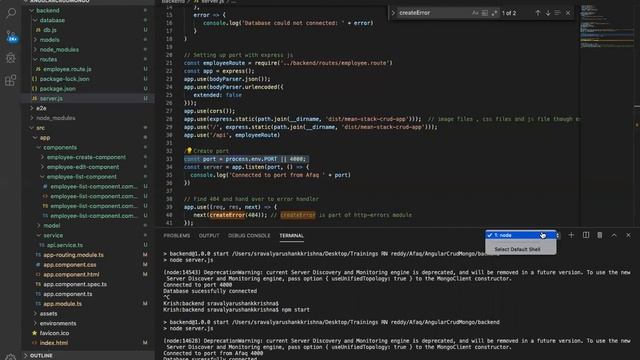Toggle Match Case in find widget
Image resolution: width=640 pixels, height=360 pixels.
pos(475,13)
